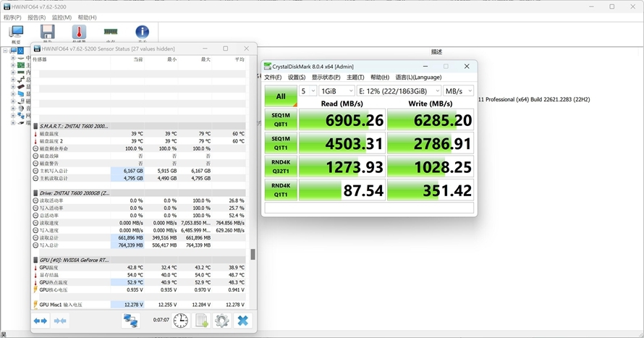The image size is (644, 338).
Task: Open the drive selection dropdown for E:
Action: coord(398,91)
